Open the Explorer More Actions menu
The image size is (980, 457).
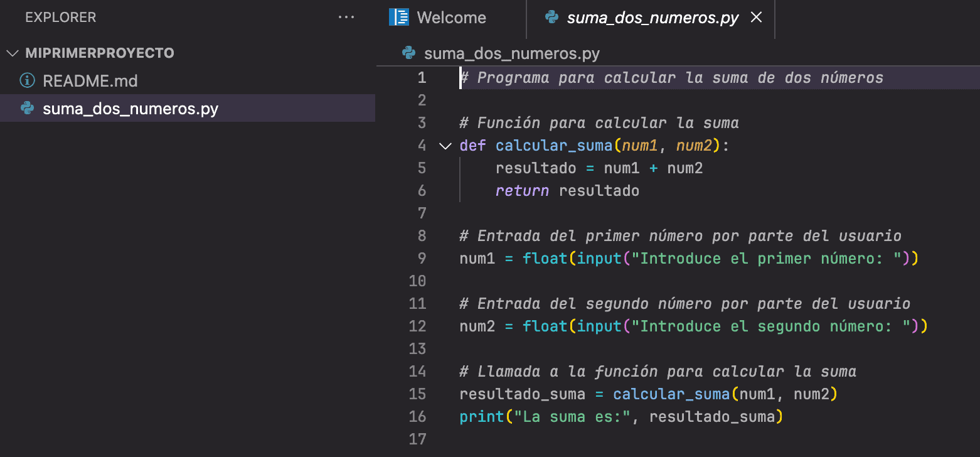click(346, 17)
